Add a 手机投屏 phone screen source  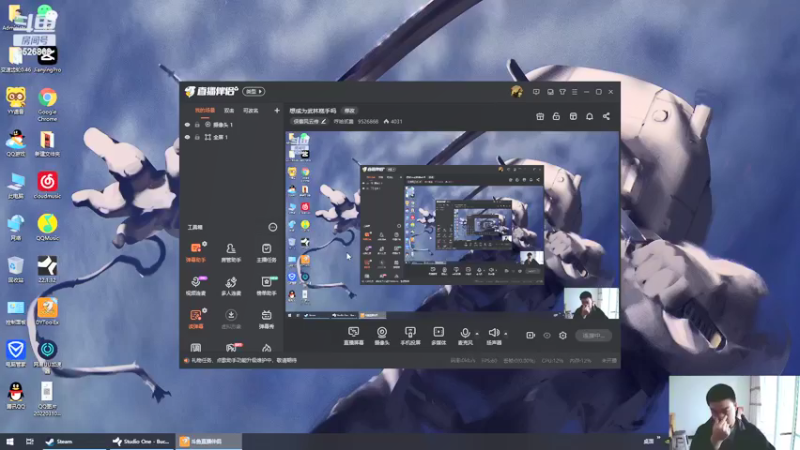pyautogui.click(x=410, y=336)
